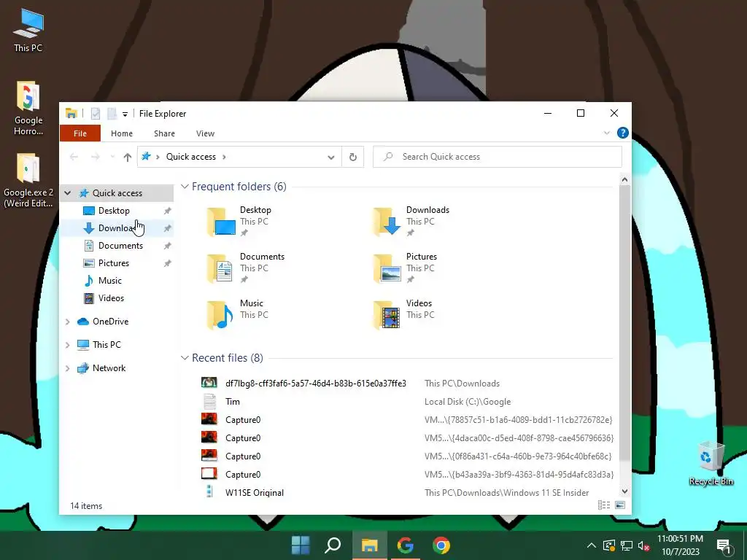Viewport: 747px width, 560px height.
Task: Click the muted volume tray icon
Action: click(x=643, y=545)
